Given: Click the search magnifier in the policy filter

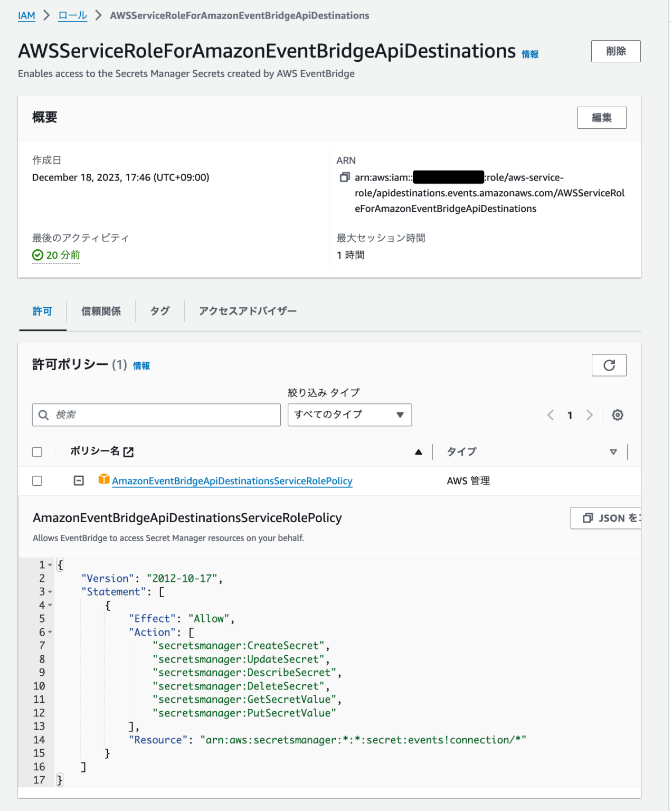Looking at the screenshot, I should (x=43, y=415).
